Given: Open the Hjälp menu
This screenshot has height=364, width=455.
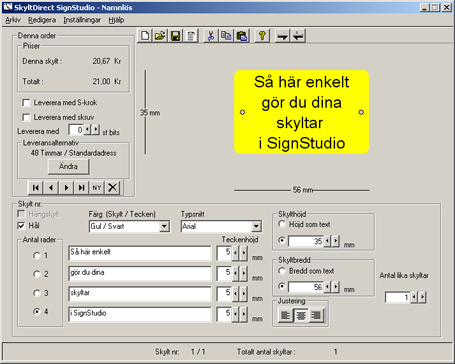Looking at the screenshot, I should click(x=116, y=20).
